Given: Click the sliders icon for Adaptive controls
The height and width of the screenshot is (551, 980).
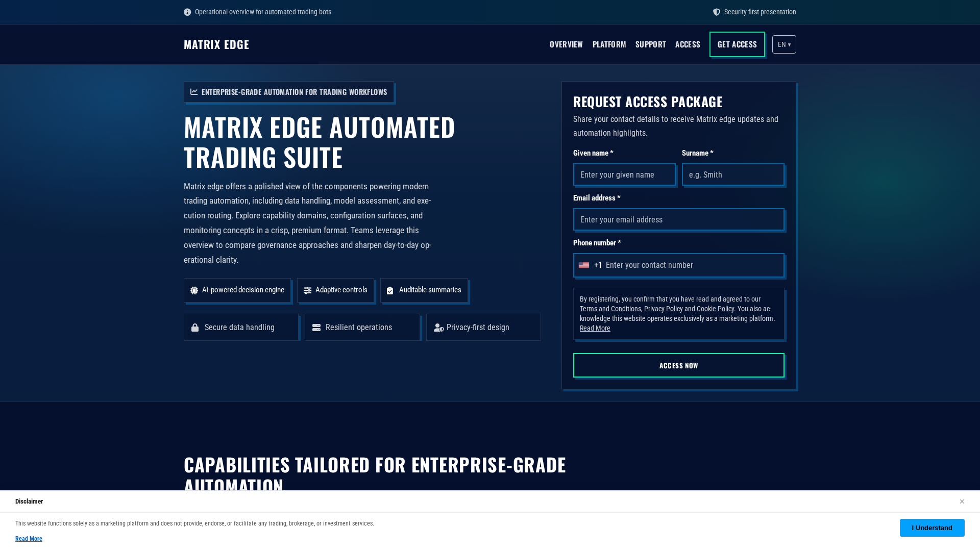Looking at the screenshot, I should [x=308, y=290].
